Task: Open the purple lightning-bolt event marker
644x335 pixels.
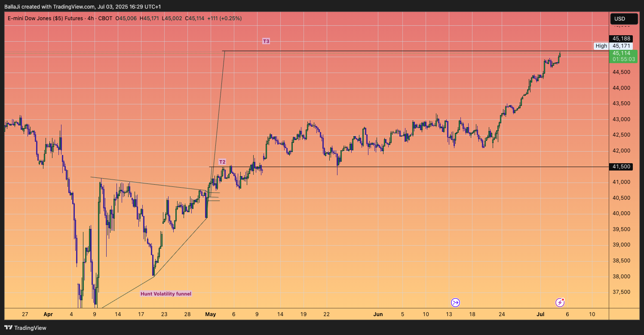Action: [560, 303]
